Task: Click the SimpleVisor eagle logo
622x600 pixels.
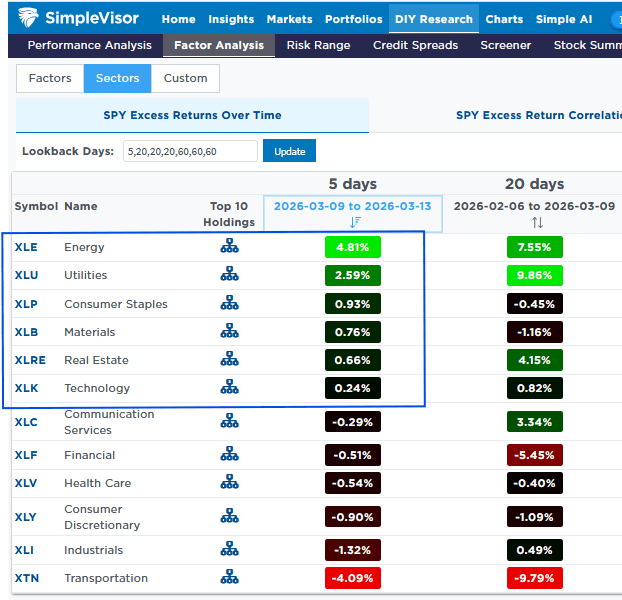Action: pyautogui.click(x=33, y=18)
